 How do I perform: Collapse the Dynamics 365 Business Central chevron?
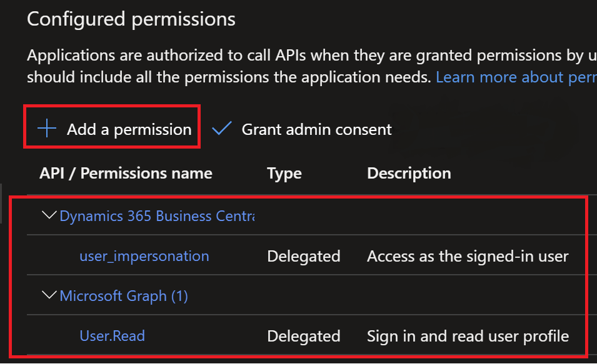click(48, 215)
